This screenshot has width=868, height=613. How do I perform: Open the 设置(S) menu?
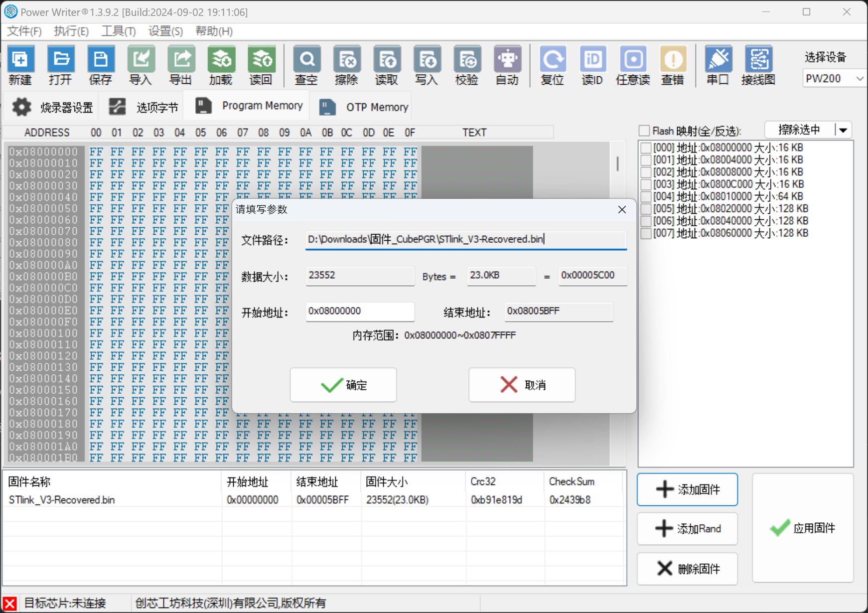[x=165, y=31]
